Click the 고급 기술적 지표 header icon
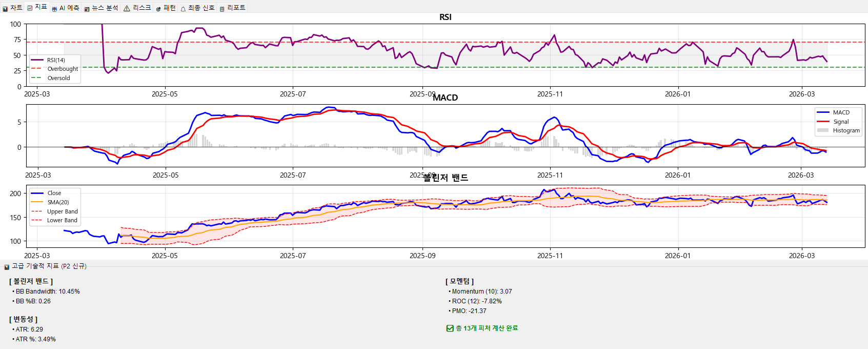The image size is (868, 349). click(x=7, y=267)
